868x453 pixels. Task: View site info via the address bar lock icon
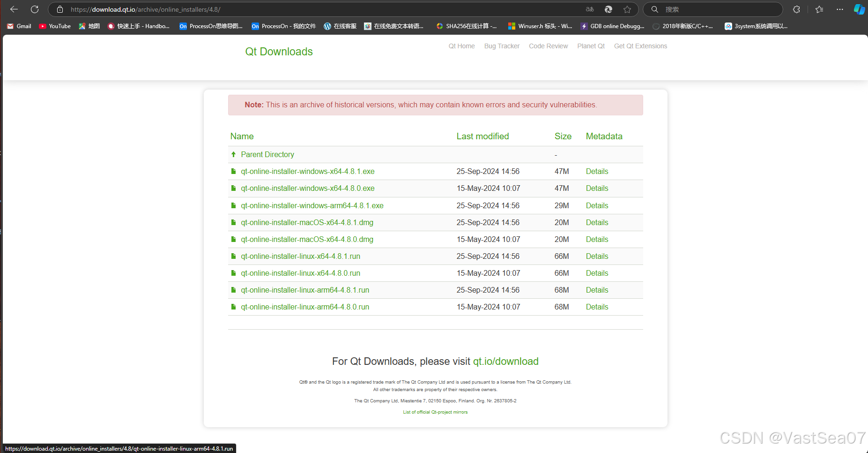click(60, 9)
